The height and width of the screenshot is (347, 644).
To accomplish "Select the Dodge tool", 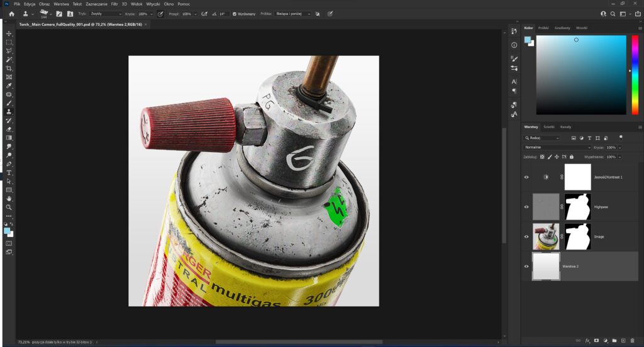I will click(x=9, y=155).
